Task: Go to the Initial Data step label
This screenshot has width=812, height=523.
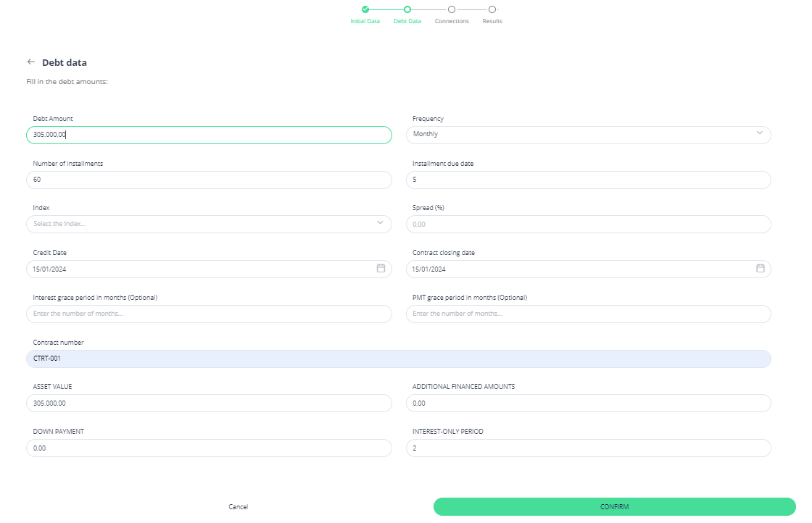Action: point(365,21)
